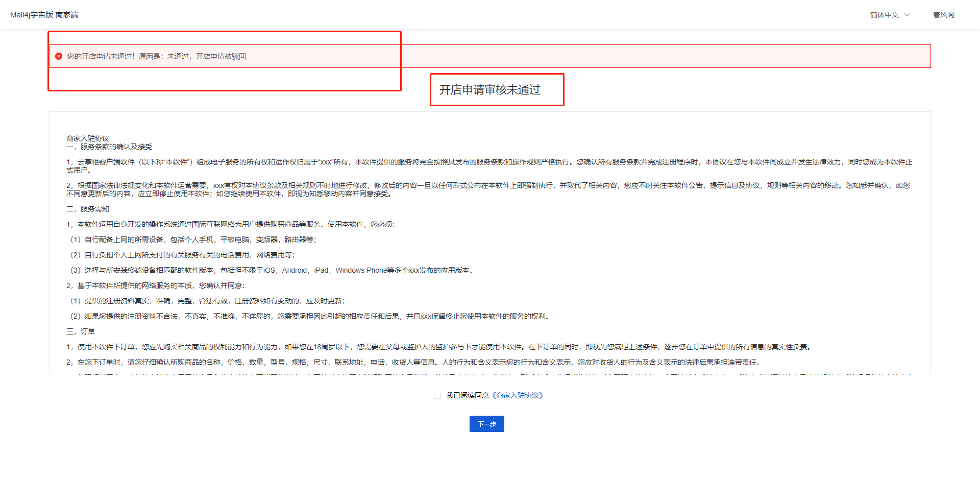
Task: Open the 简体中文 language dropdown
Action: (890, 15)
